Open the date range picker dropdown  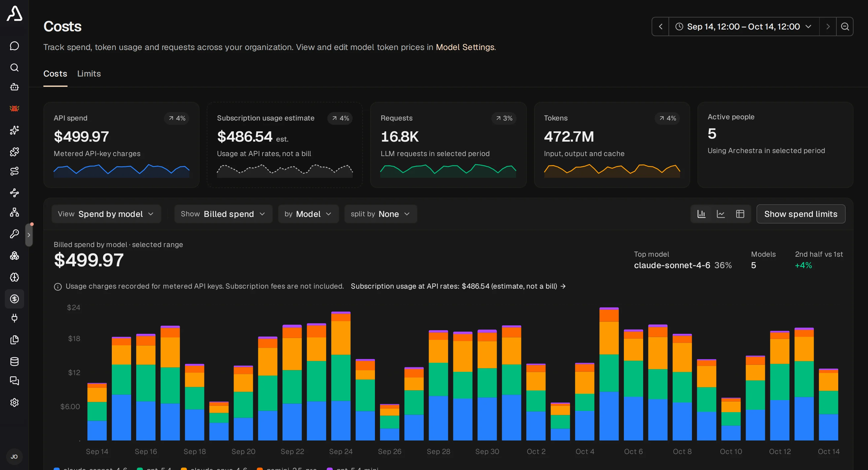coord(744,26)
